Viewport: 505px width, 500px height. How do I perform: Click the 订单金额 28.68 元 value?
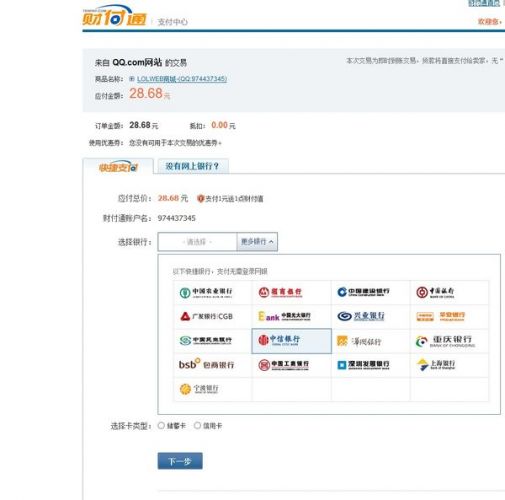144,125
